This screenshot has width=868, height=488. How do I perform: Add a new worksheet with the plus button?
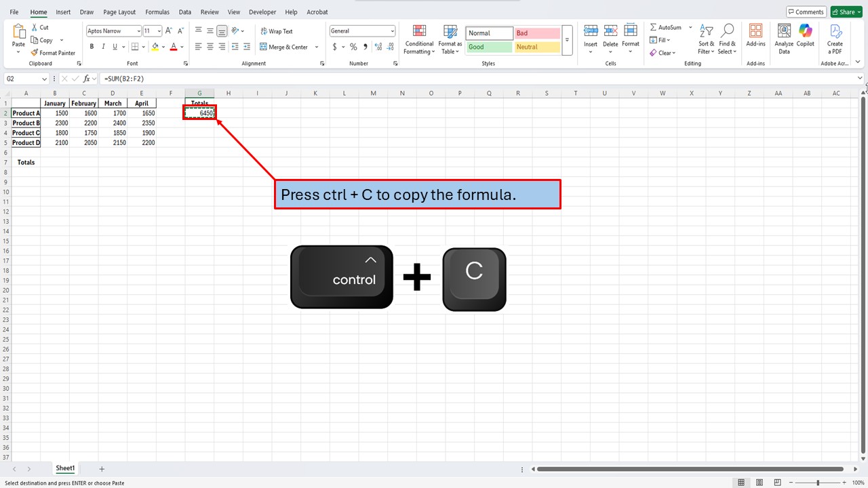102,468
